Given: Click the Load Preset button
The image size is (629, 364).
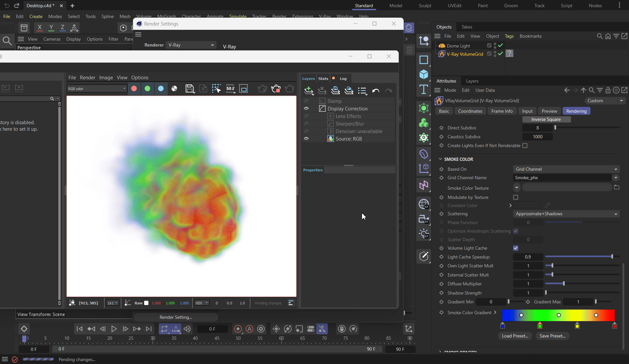Looking at the screenshot, I should click(x=515, y=335).
